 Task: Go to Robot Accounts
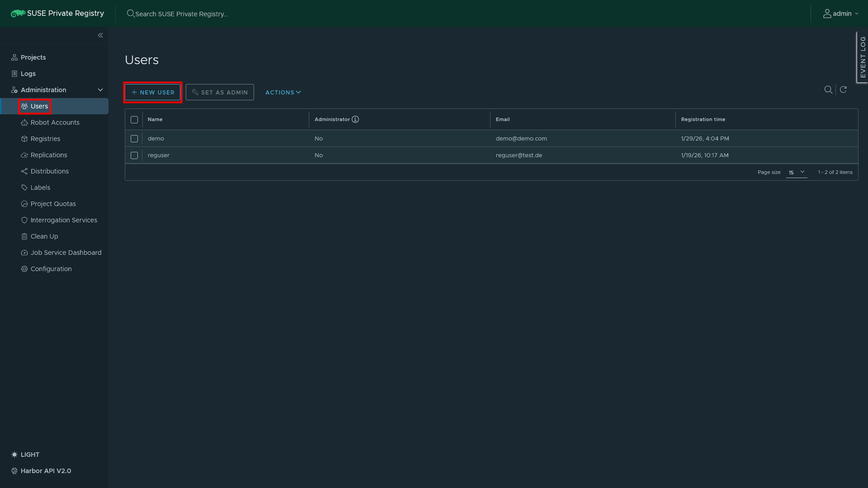tap(55, 122)
